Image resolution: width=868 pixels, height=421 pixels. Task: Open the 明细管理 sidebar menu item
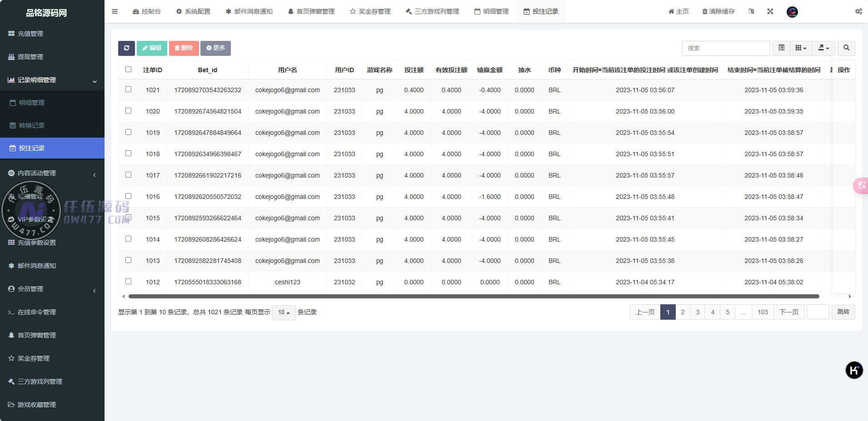click(x=32, y=103)
